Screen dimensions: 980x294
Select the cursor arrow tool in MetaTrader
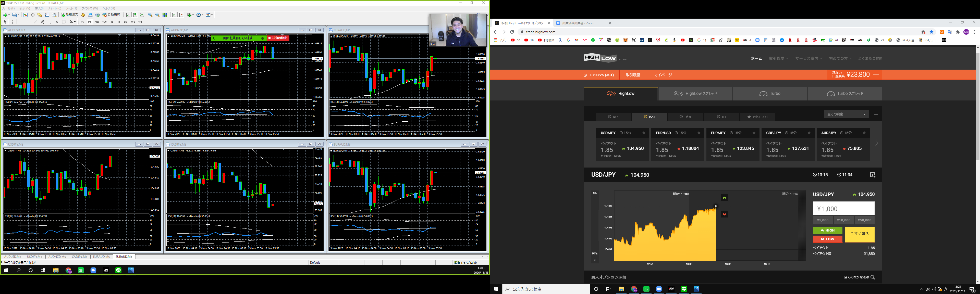tap(5, 22)
